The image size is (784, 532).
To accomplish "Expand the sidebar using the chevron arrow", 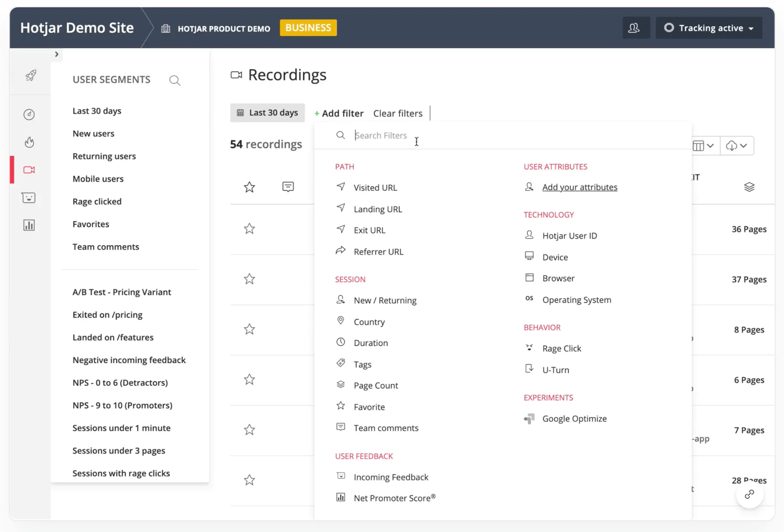I will (57, 54).
